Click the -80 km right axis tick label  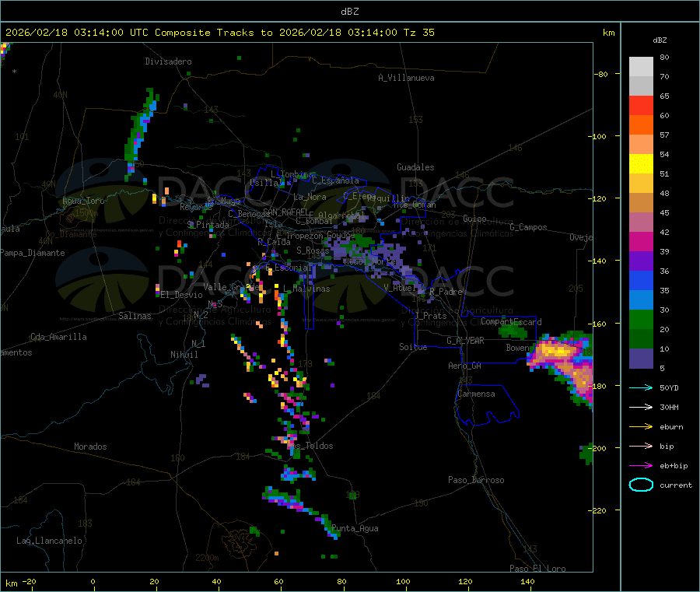tap(601, 74)
